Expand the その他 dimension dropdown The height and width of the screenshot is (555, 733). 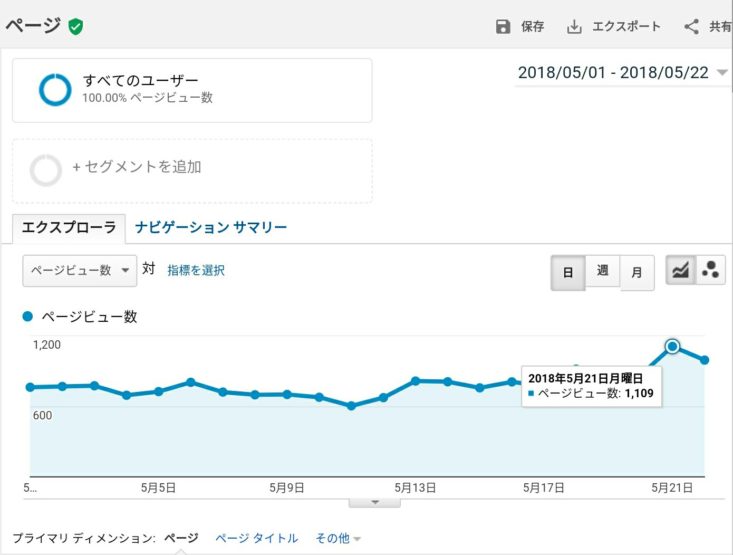(x=338, y=538)
